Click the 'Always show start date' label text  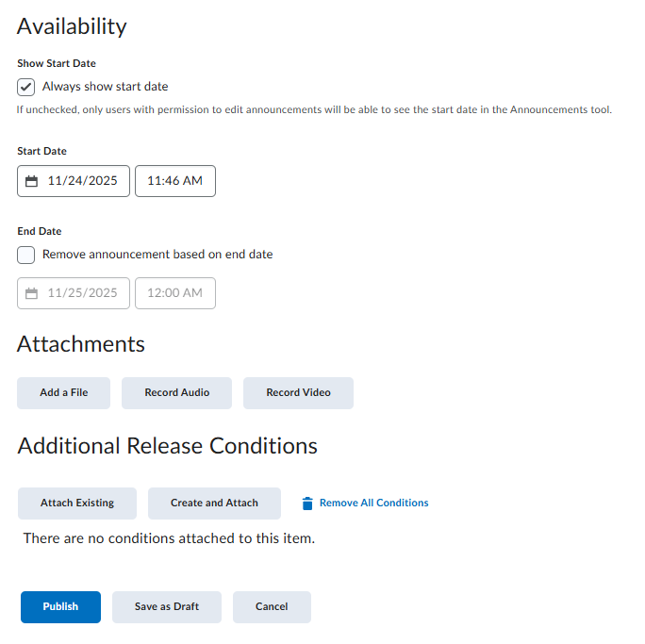(106, 87)
